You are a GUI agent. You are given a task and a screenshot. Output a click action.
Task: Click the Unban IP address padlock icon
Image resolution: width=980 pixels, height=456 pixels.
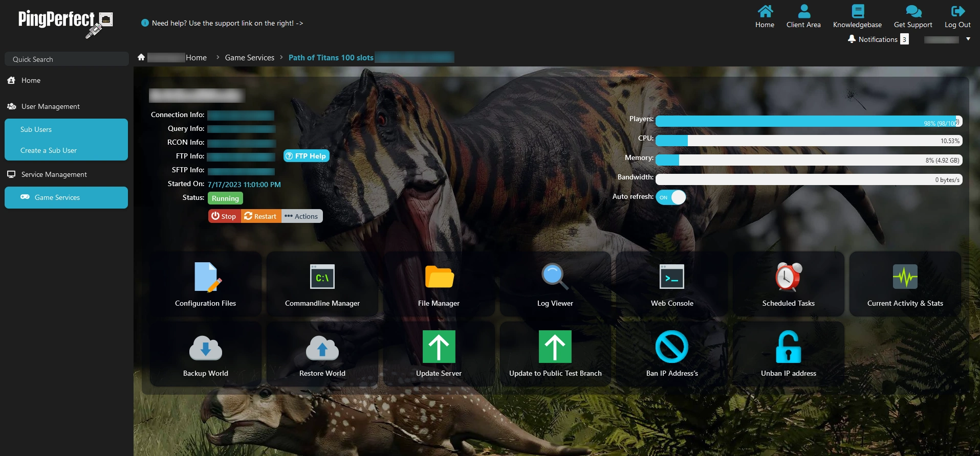pyautogui.click(x=788, y=348)
